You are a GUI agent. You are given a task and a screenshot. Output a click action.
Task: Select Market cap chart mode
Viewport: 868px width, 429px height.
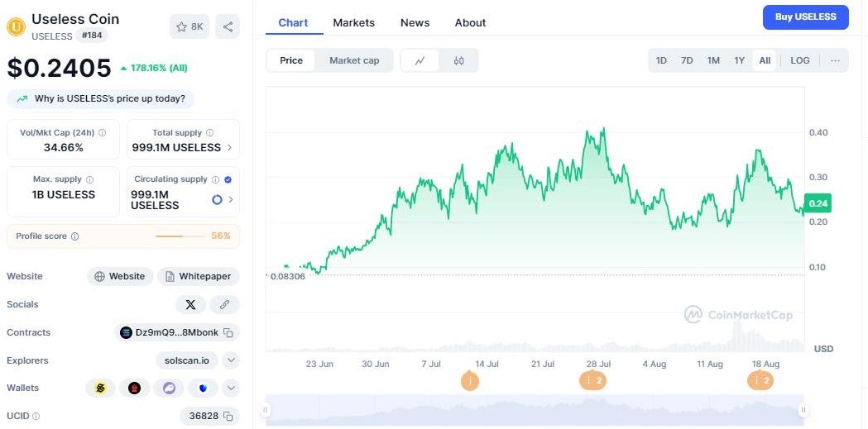pos(354,60)
